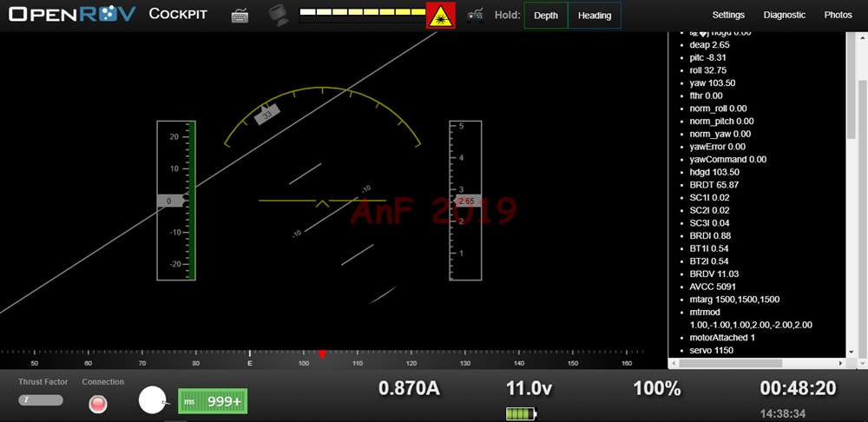This screenshot has height=422, width=868.
Task: Click the 'norm_roll 0.00' entry
Action: [718, 109]
